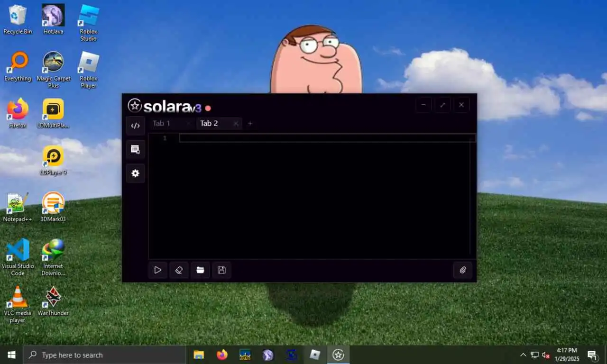Save the script with the floppy disk icon

[x=221, y=270]
